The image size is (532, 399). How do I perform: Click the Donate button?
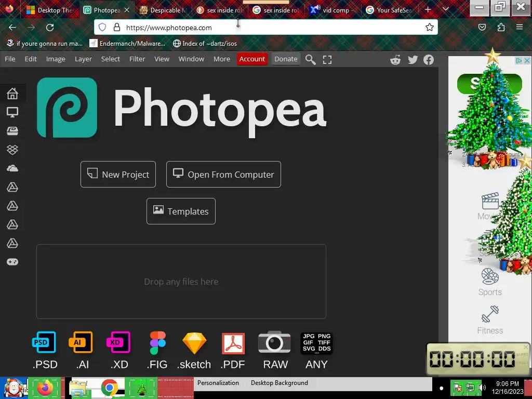pos(286,59)
